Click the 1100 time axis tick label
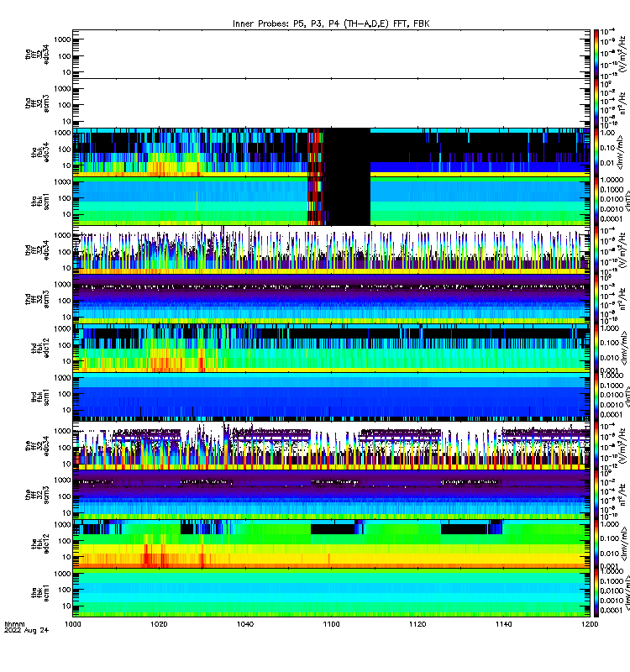The width and height of the screenshot is (630, 672). pyautogui.click(x=331, y=624)
